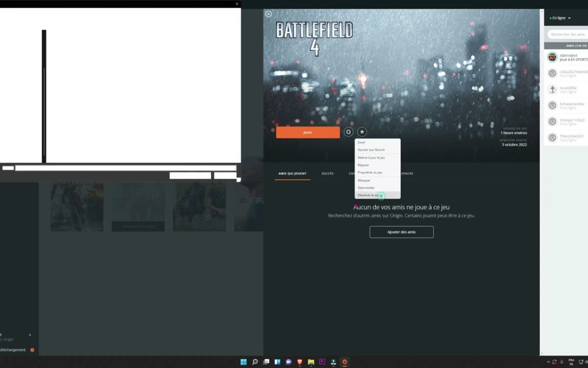Screen dimensions: 588x368
Task: Open Premiere Pro from taskbar
Action: pos(322,362)
